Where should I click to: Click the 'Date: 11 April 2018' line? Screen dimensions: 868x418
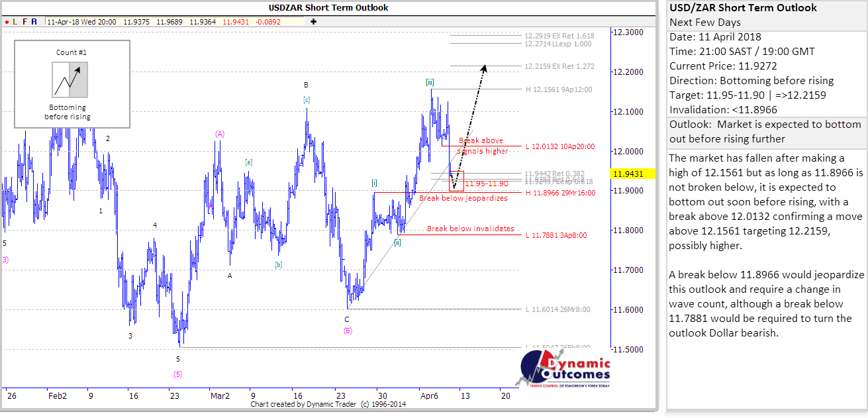[x=715, y=37]
